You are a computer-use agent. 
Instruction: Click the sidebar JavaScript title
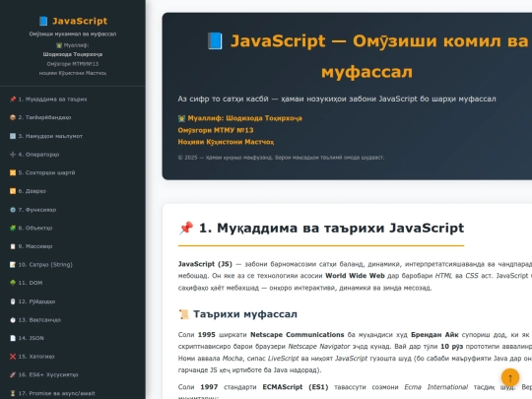point(80,21)
